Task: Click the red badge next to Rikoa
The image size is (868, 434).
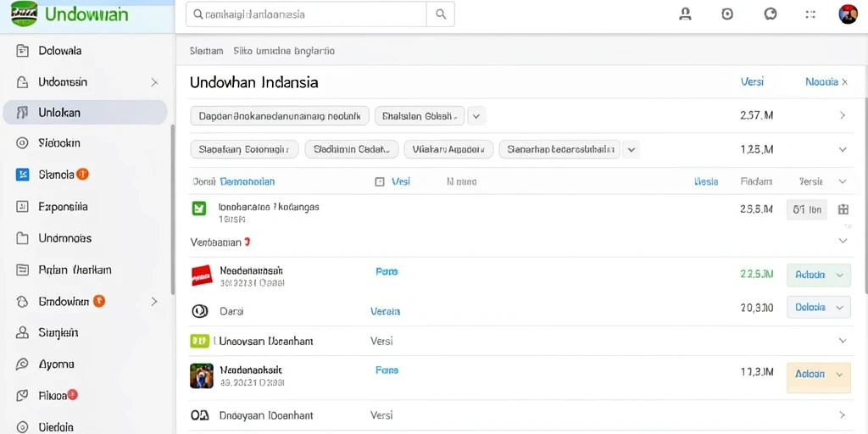Action: [73, 395]
